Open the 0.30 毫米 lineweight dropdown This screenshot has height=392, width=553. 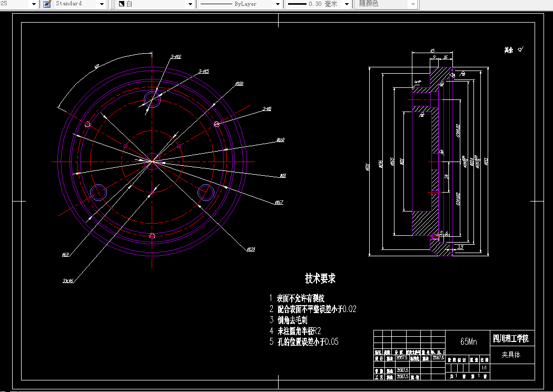pyautogui.click(x=347, y=4)
